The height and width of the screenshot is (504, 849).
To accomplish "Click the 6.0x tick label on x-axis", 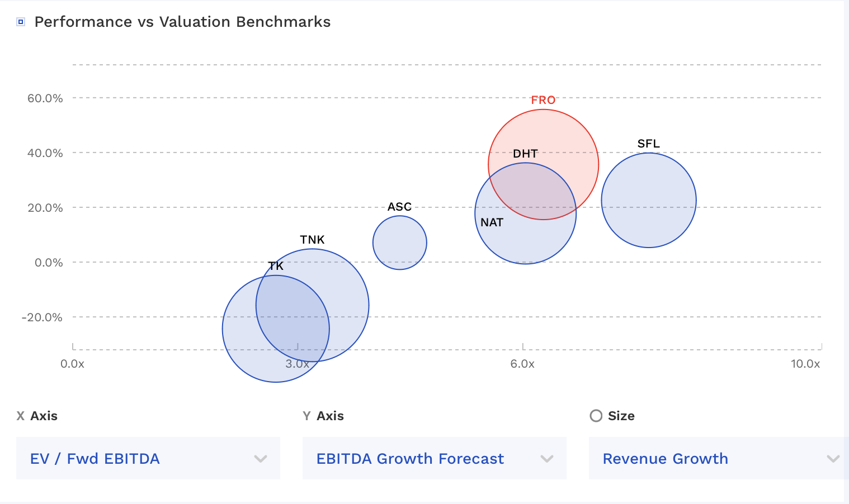I will tap(522, 364).
